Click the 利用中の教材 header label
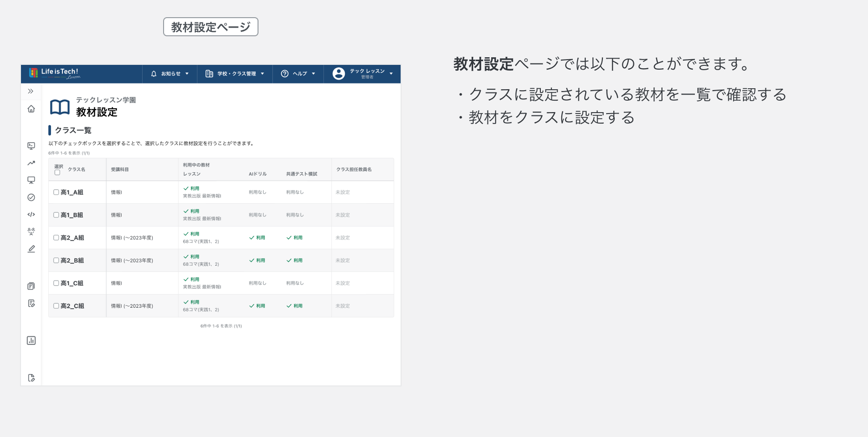The width and height of the screenshot is (868, 437). 196,165
